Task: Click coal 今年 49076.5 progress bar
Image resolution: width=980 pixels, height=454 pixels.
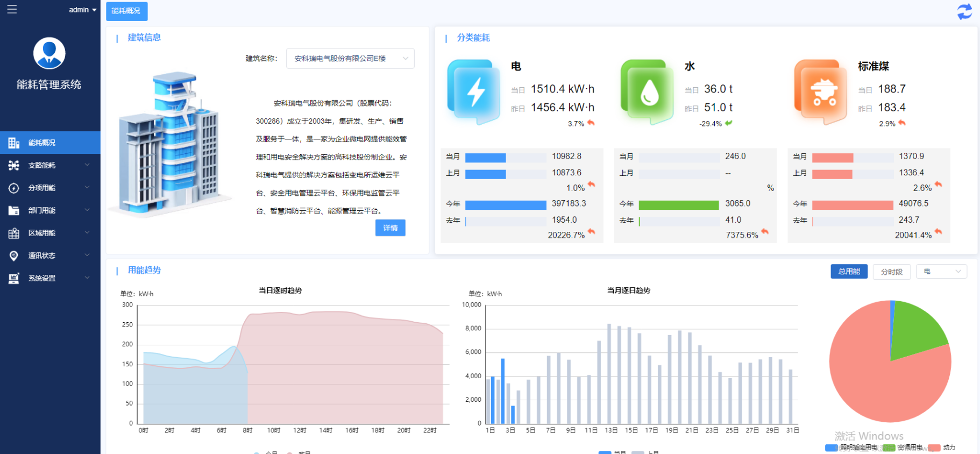Action: tap(853, 205)
